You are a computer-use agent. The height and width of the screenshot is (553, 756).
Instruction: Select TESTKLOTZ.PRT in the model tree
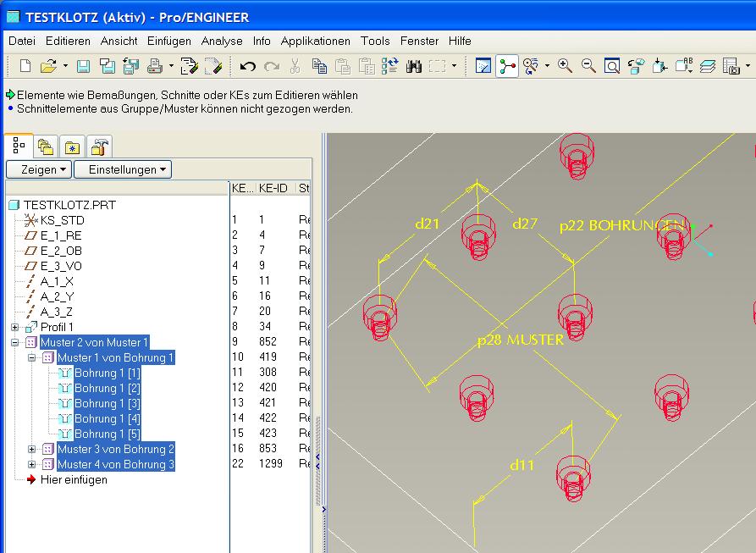(70, 206)
